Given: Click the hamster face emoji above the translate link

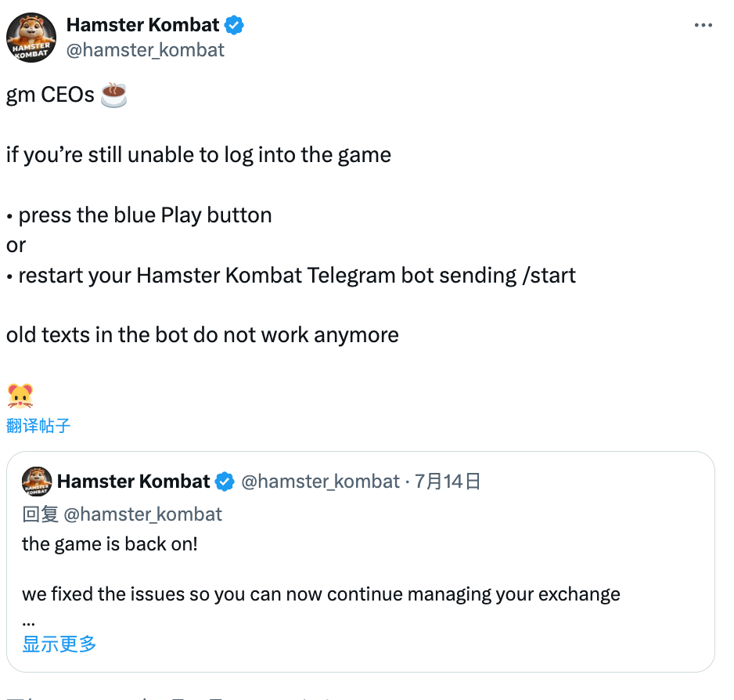Looking at the screenshot, I should [20, 395].
